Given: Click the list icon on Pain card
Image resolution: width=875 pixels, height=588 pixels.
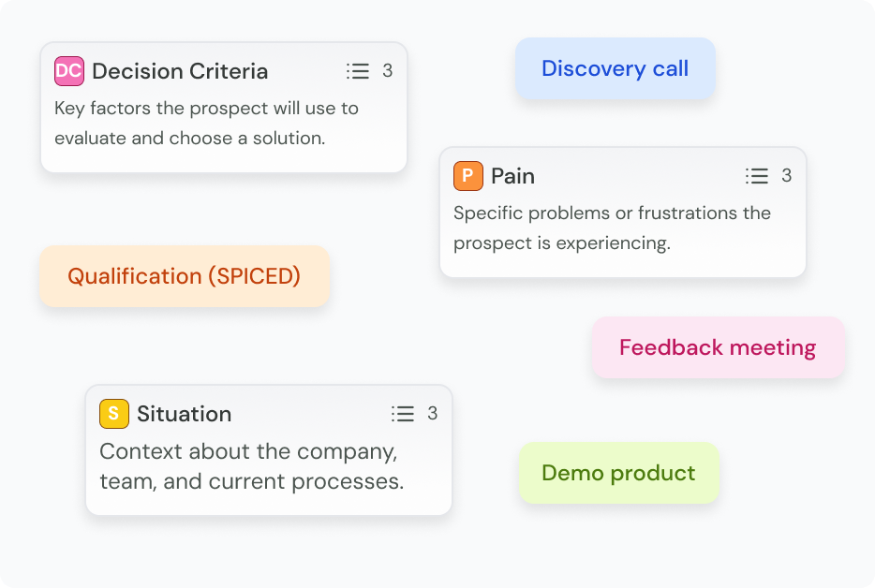Looking at the screenshot, I should pos(757,176).
